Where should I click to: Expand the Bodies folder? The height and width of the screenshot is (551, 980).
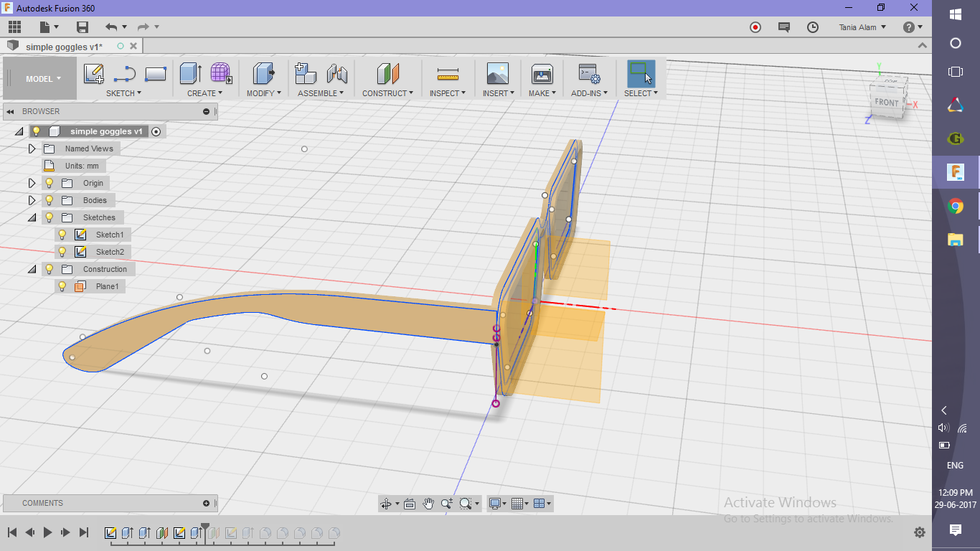point(32,200)
